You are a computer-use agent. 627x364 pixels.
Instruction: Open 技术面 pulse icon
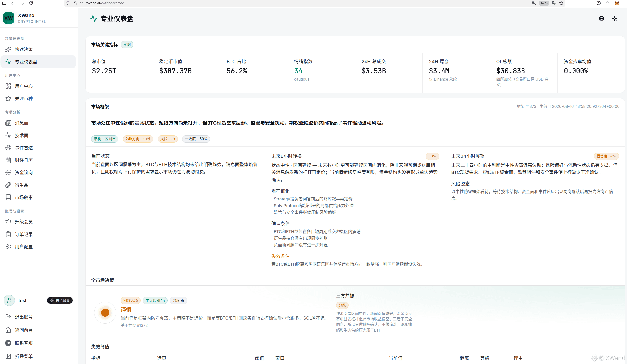pos(8,135)
